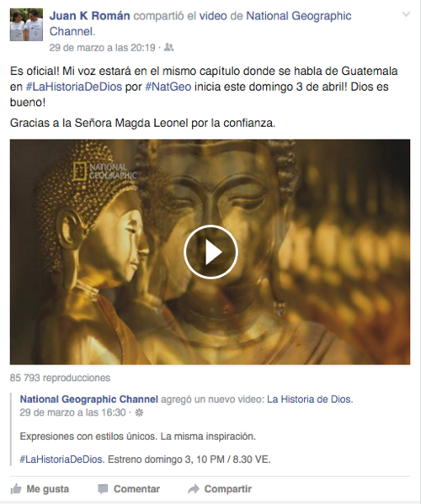Screen dimensions: 421x504
Task: Open Juan K Román's profile name link
Action: pyautogui.click(x=90, y=16)
